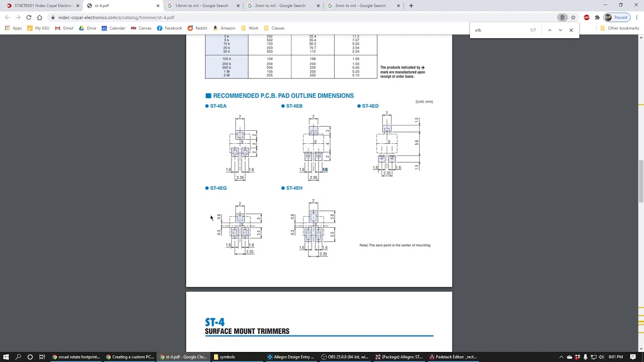Viewport: 644px width, 362px height.
Task: Open the Calendar bookmark
Action: click(113, 28)
